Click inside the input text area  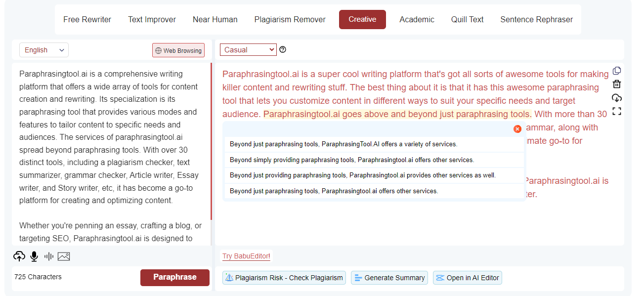(x=111, y=153)
